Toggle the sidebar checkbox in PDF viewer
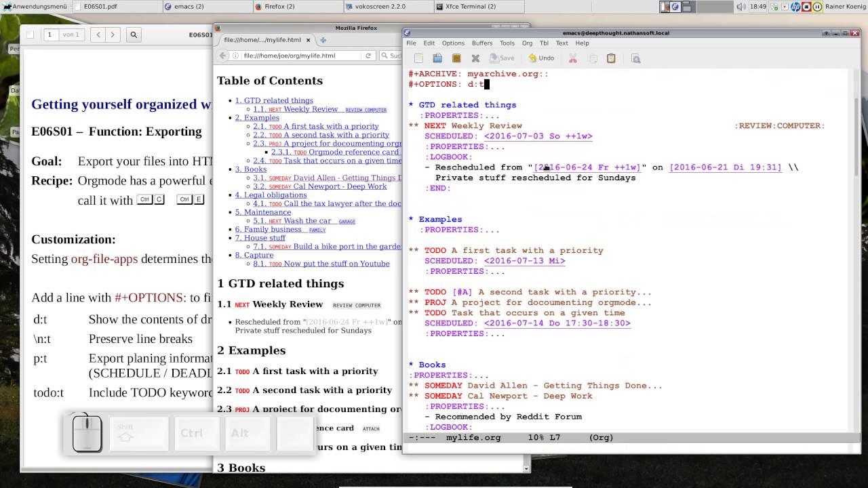Viewport: 868px width, 488px height. [31, 35]
